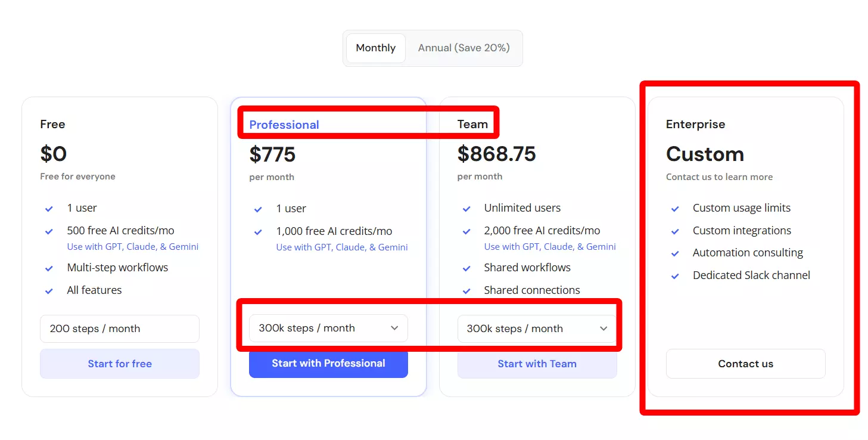Click the checkmark next to 'Shared workflows'
This screenshot has width=868, height=440.
tap(466, 268)
